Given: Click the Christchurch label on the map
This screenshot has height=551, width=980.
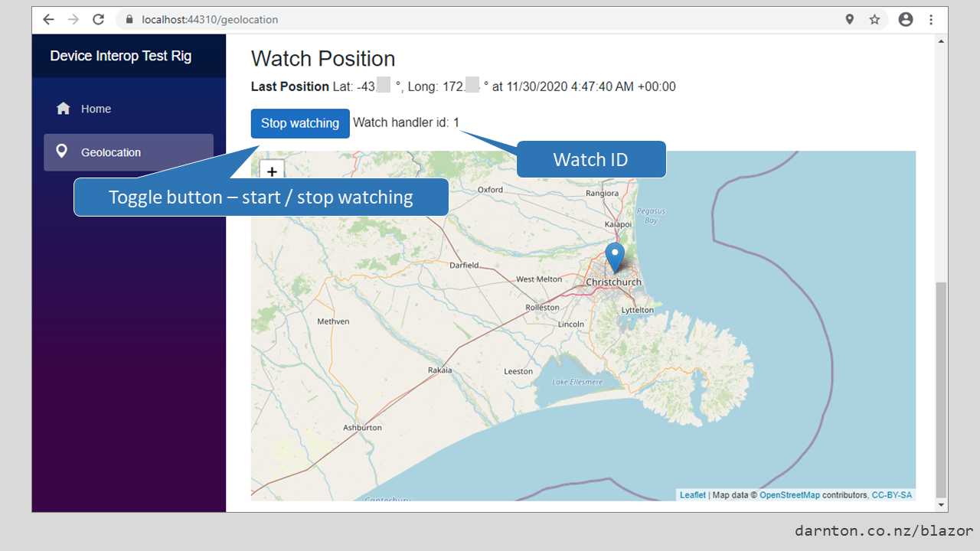Looking at the screenshot, I should 613,282.
